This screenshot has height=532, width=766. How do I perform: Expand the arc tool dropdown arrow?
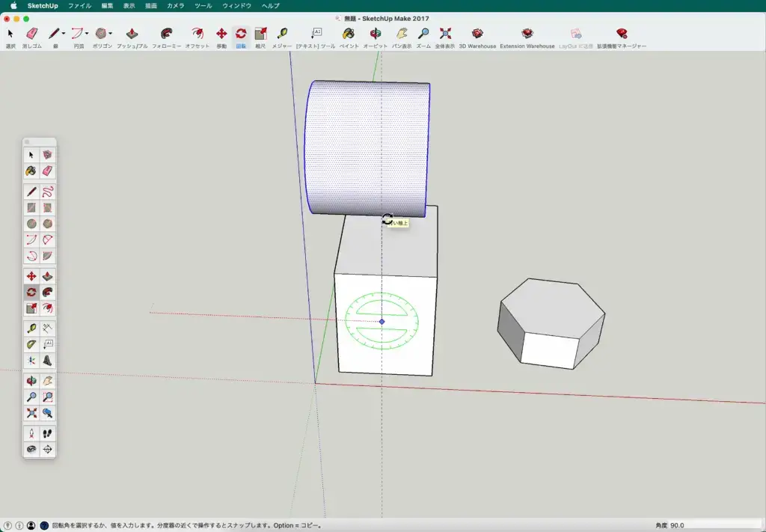pyautogui.click(x=87, y=34)
